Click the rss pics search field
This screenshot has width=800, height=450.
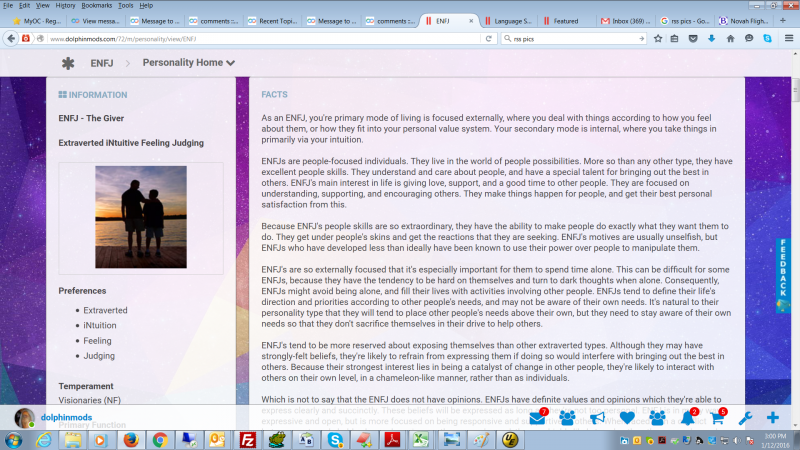point(573,38)
